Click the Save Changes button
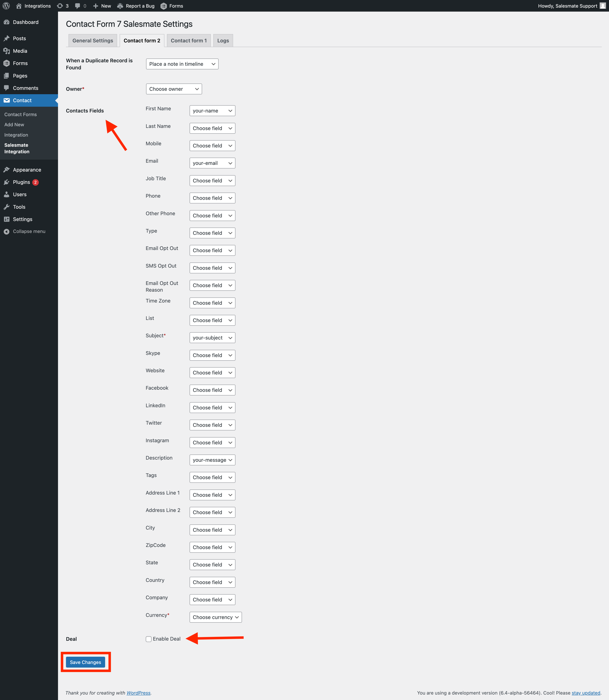The width and height of the screenshot is (609, 700). [x=86, y=662]
